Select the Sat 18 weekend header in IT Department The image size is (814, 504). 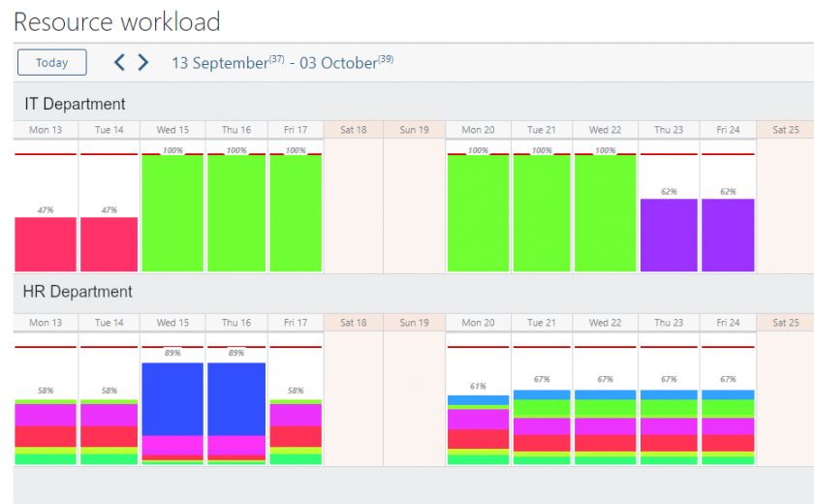click(353, 130)
